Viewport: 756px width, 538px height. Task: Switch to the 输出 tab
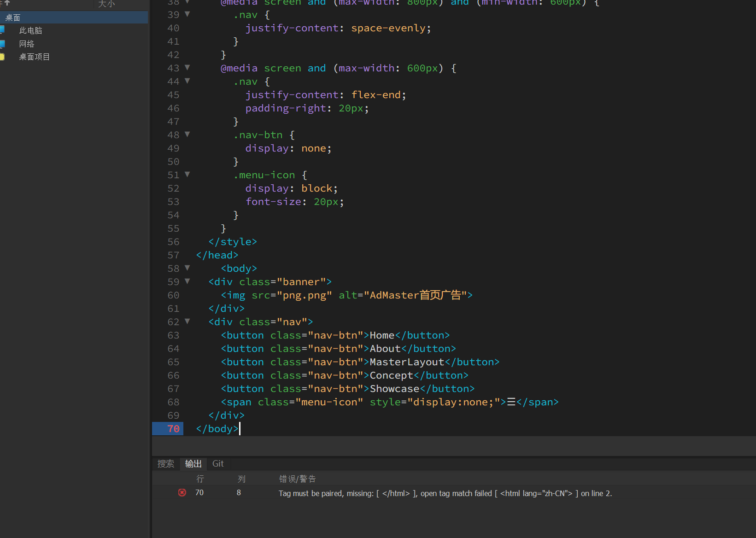pyautogui.click(x=193, y=464)
